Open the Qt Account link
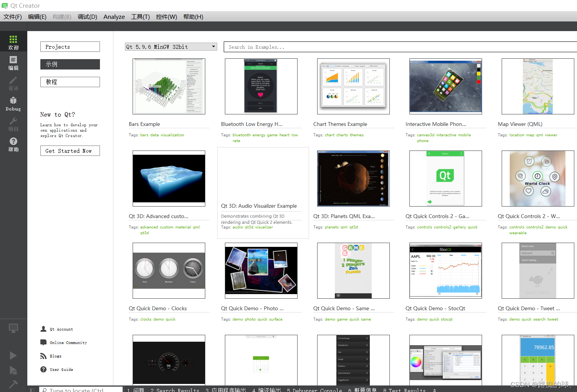577x392 pixels. [x=61, y=329]
